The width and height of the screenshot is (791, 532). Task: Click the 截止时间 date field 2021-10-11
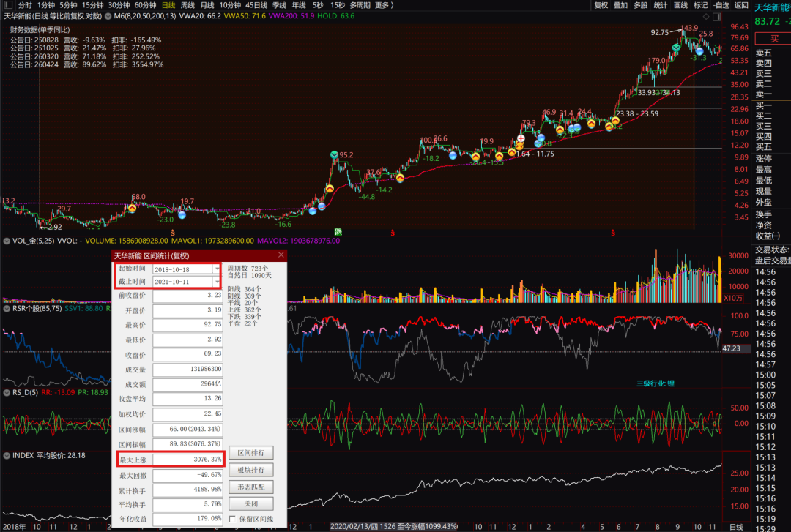tap(182, 282)
